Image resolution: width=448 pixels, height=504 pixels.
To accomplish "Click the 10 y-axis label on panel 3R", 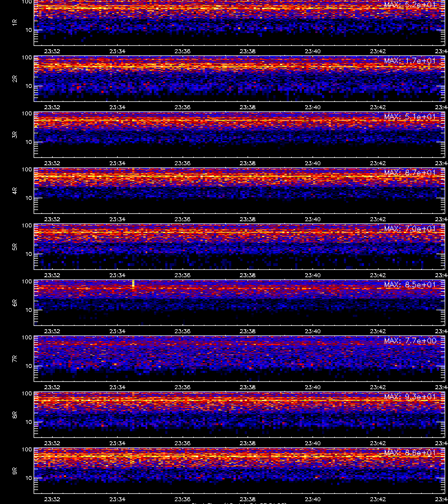I will 29,142.
